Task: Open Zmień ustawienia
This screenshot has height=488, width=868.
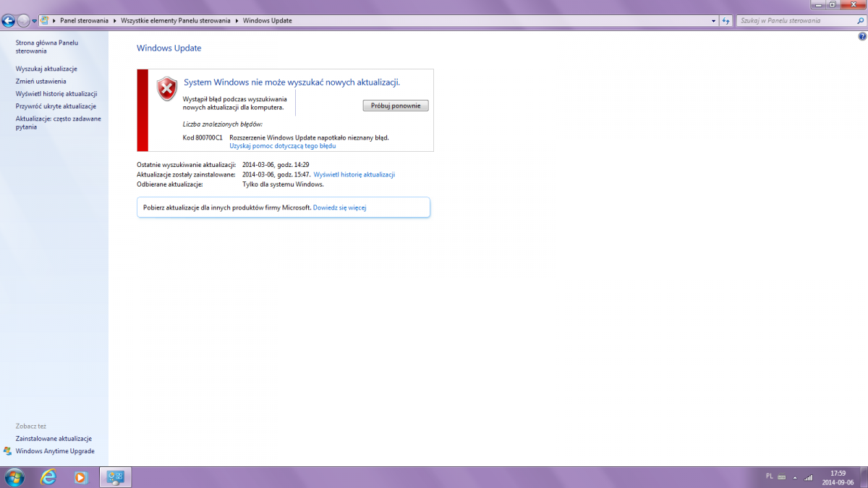Action: pyautogui.click(x=41, y=81)
